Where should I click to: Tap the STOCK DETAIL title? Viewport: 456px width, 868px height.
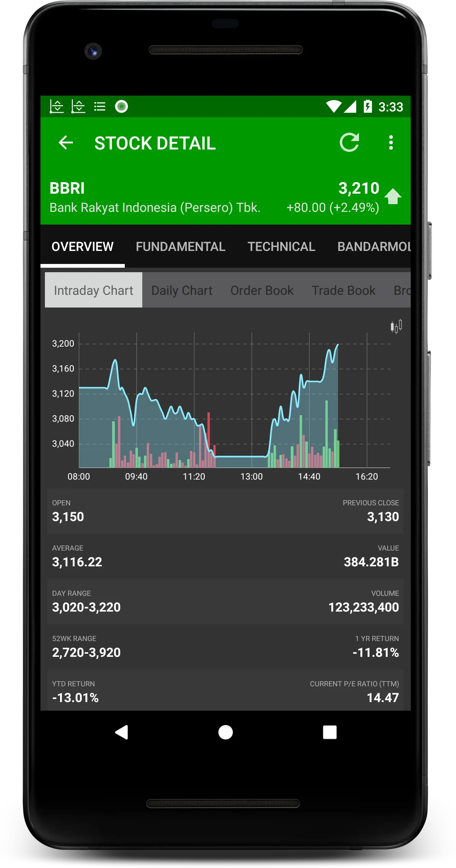155,143
